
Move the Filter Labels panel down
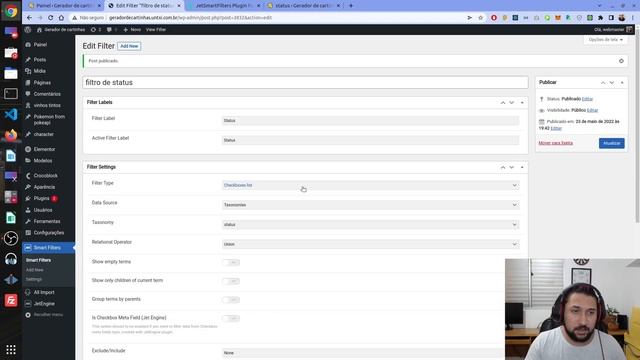click(512, 102)
